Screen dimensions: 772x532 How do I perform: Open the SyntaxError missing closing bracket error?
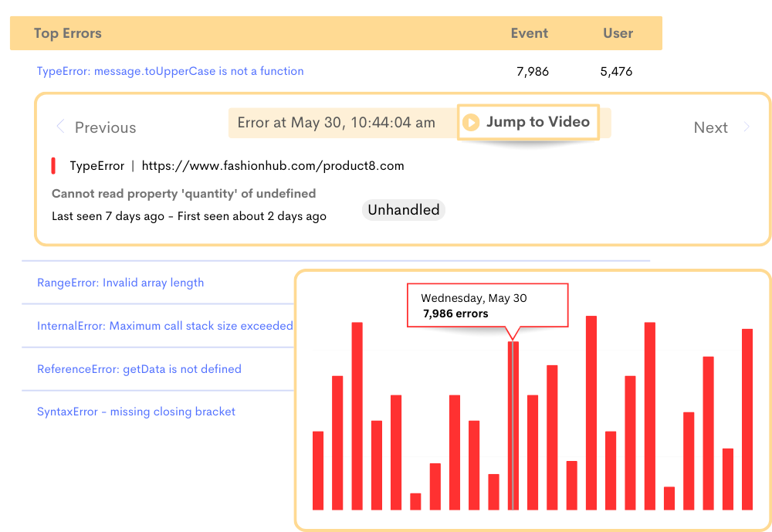point(136,412)
